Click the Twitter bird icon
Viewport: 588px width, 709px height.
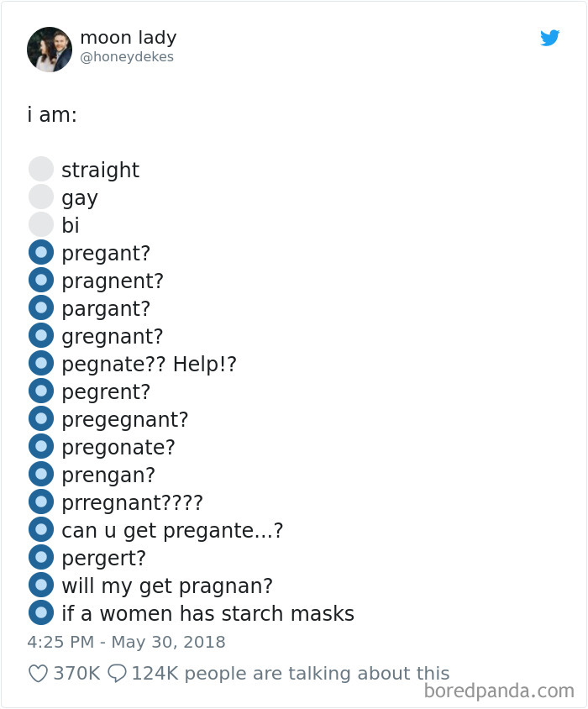tap(550, 38)
